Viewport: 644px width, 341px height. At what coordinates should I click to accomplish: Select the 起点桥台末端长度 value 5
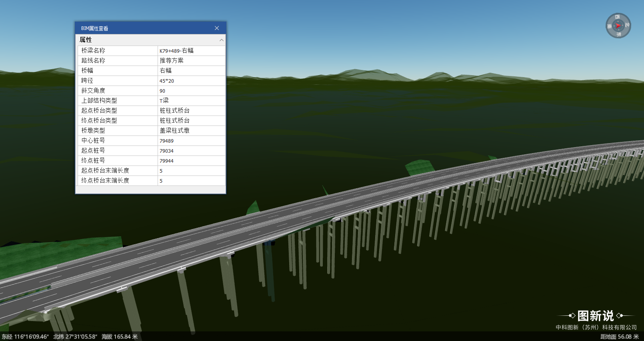click(x=192, y=171)
